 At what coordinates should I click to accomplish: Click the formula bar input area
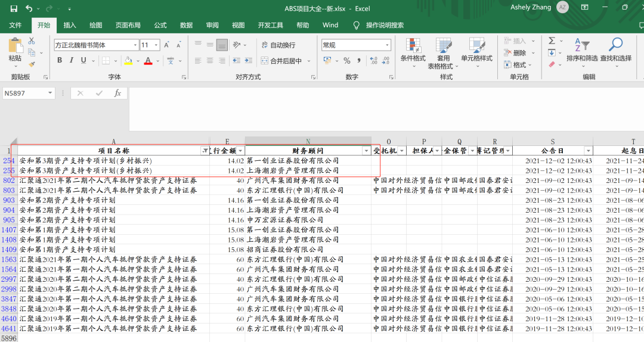(x=386, y=109)
